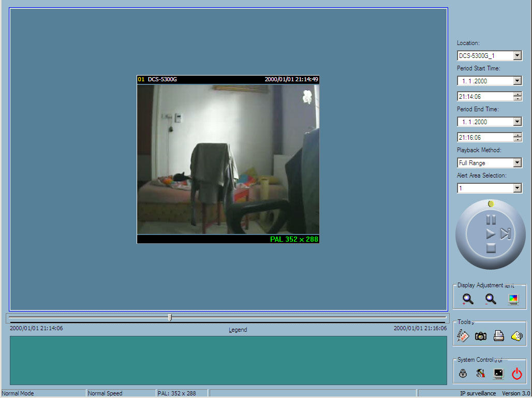Click the playback timeline slider handle
This screenshot has height=398, width=532.
tap(170, 318)
